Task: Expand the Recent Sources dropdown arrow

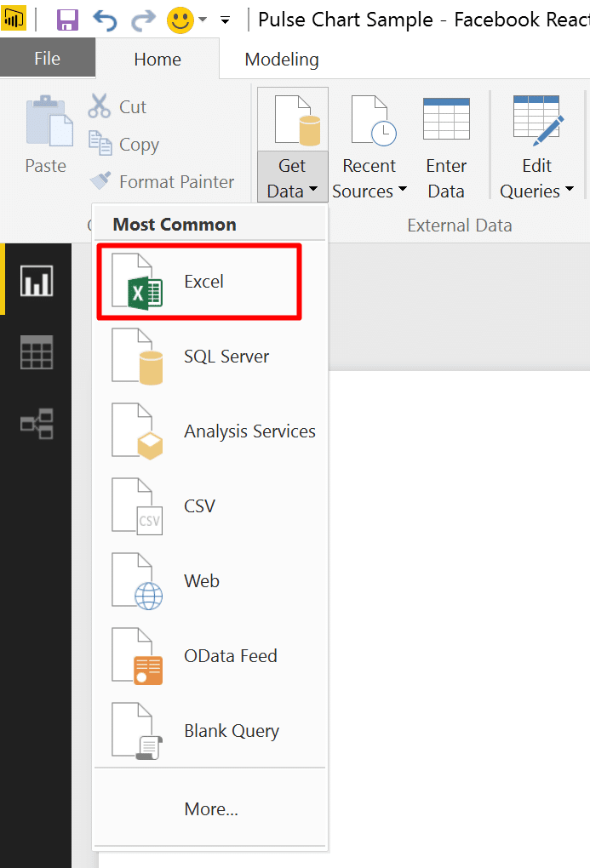Action: [x=403, y=189]
